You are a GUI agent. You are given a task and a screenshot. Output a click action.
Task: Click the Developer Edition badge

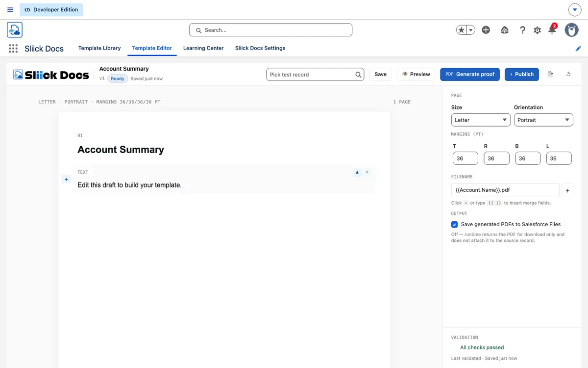[x=51, y=10]
